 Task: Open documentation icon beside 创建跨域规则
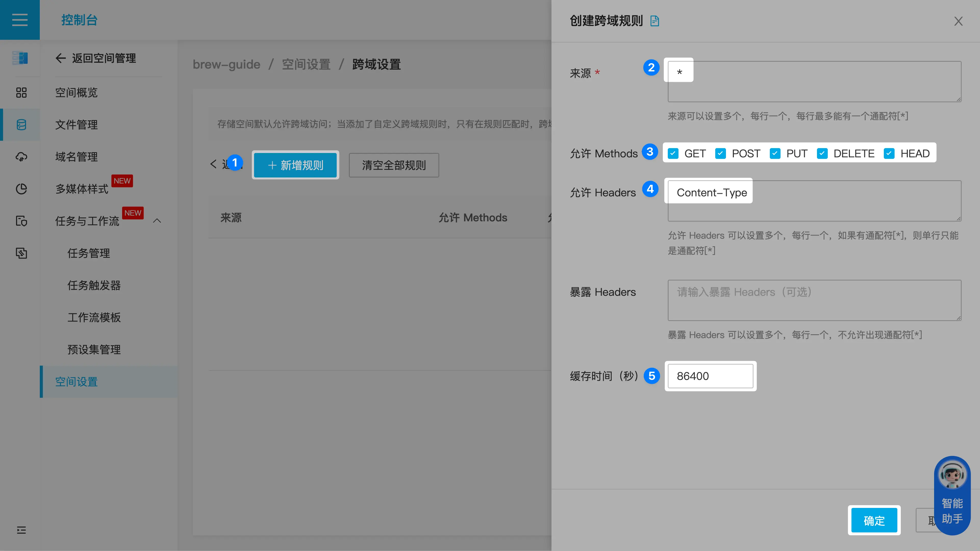point(654,21)
